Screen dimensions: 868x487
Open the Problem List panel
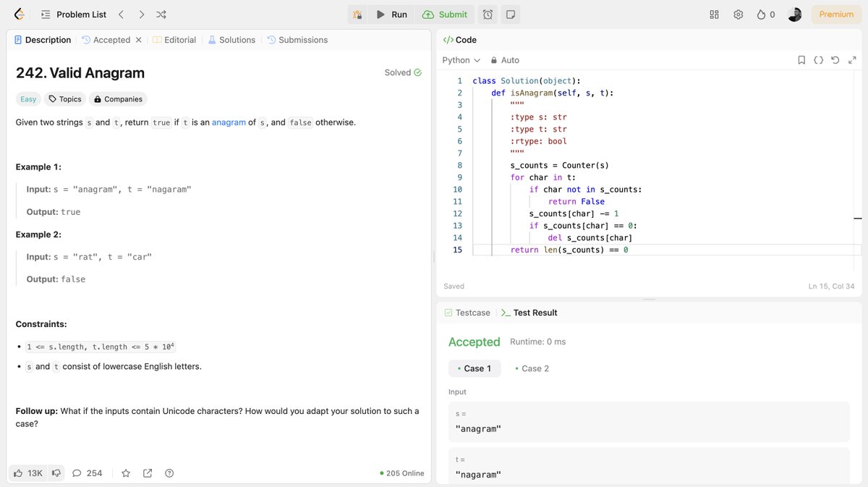[x=73, y=14]
